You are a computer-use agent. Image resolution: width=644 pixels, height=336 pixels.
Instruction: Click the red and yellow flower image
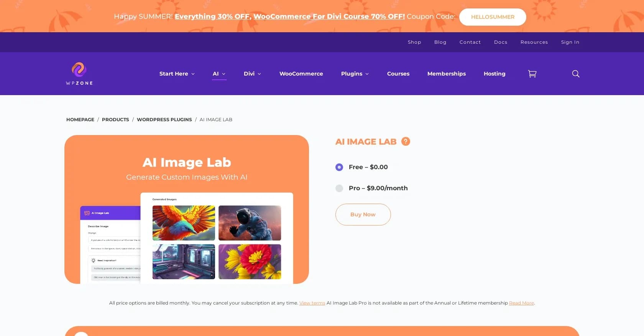pyautogui.click(x=250, y=262)
